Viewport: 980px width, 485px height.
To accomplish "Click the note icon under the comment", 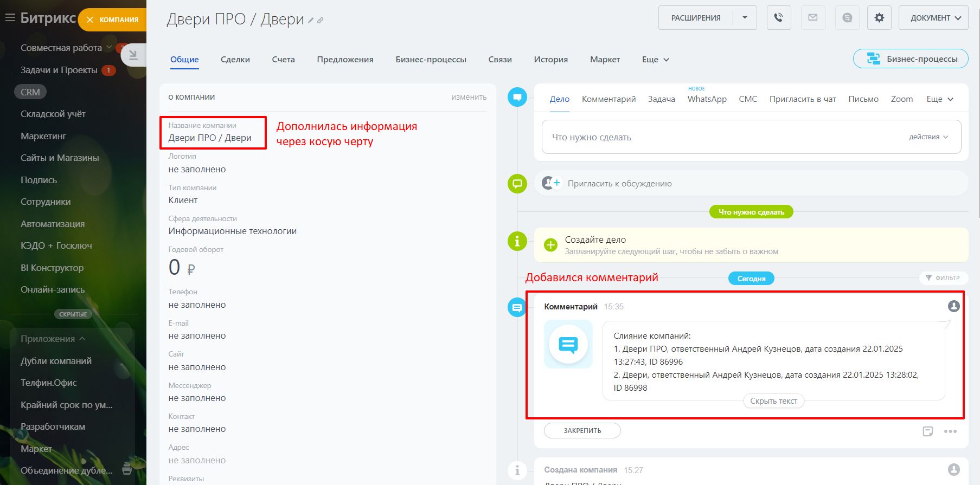I will coord(928,431).
